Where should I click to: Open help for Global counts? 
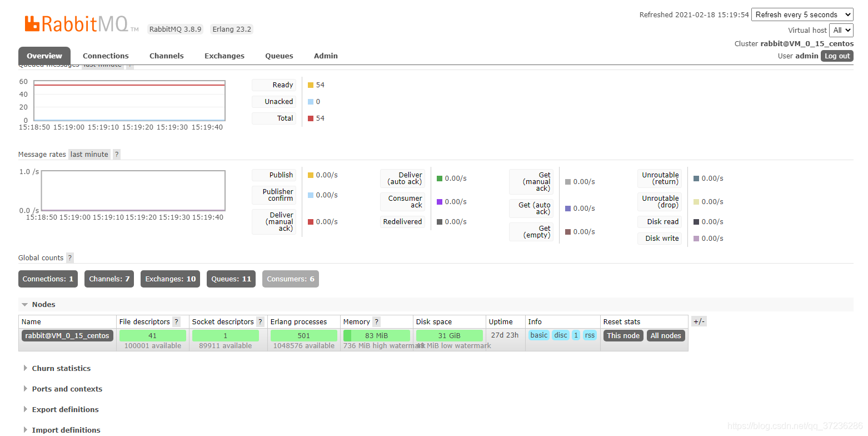(70, 258)
